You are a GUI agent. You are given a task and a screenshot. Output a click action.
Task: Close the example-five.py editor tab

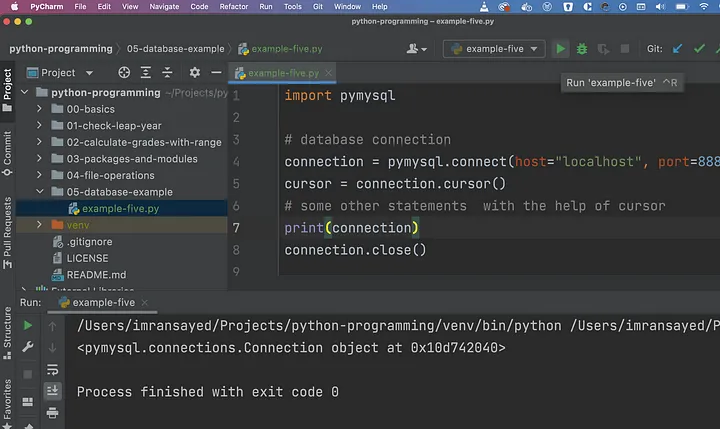(328, 73)
